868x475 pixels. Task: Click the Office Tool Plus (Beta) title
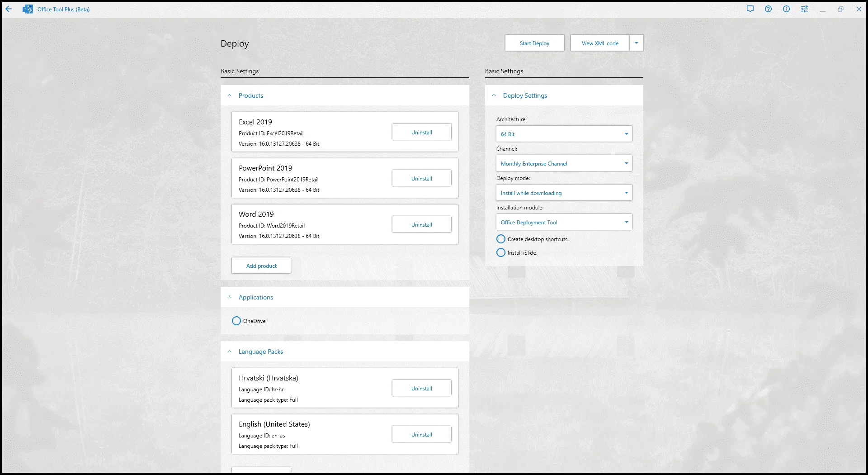point(63,9)
